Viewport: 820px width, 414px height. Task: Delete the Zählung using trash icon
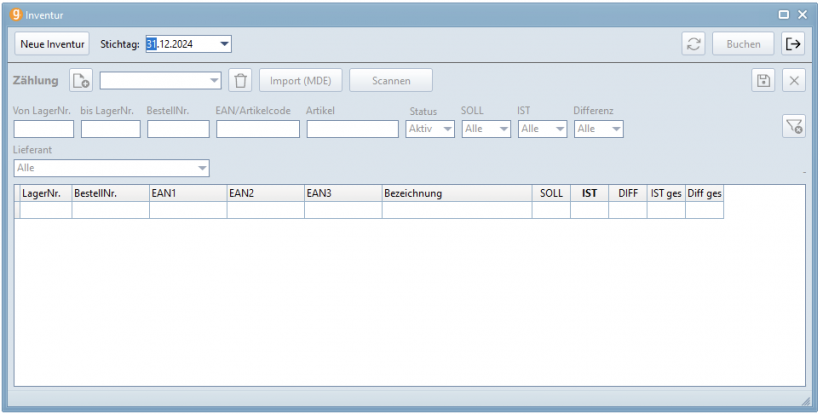click(240, 80)
